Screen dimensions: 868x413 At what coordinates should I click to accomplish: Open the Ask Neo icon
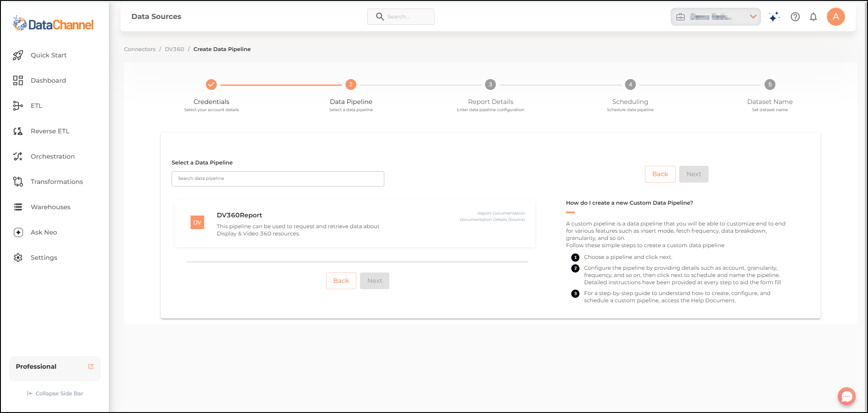click(18, 232)
